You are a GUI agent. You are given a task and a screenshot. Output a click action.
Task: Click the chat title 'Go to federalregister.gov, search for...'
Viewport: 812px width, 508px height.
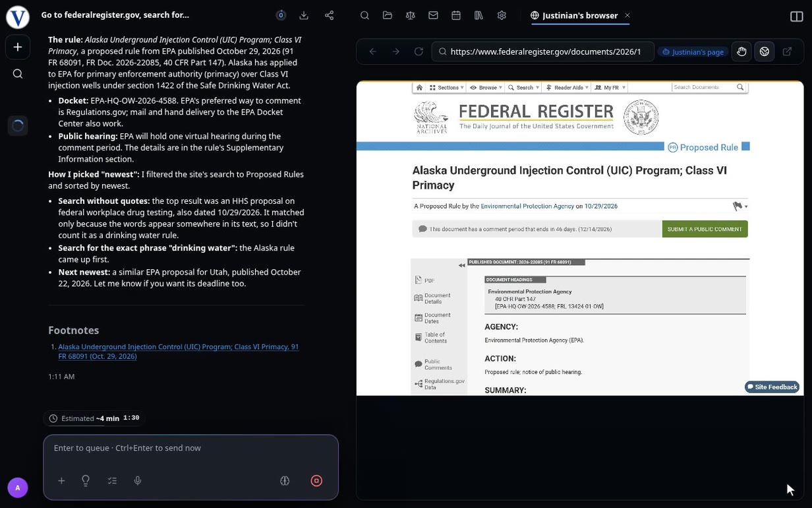pyautogui.click(x=115, y=15)
